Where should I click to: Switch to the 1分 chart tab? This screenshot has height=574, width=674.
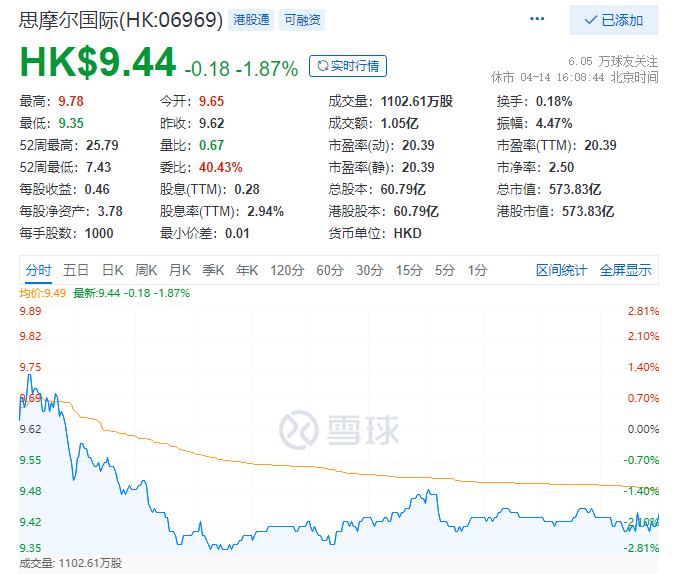[478, 270]
